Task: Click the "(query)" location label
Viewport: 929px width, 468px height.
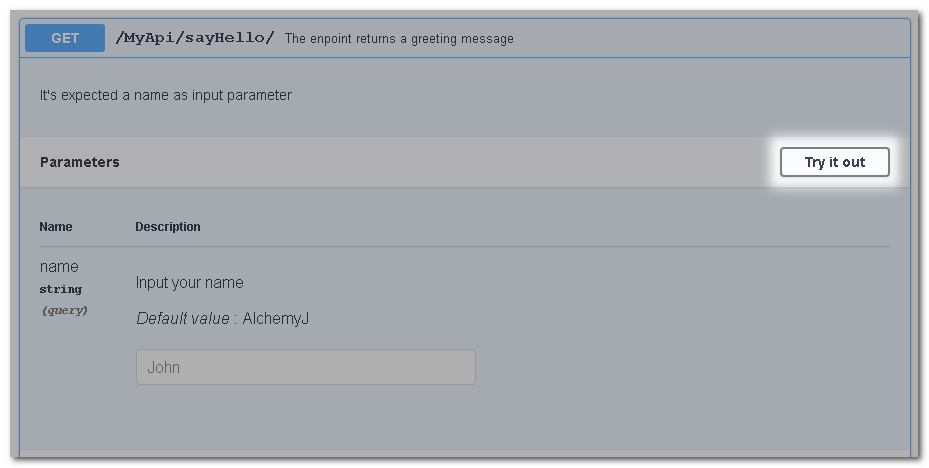Action: [64, 310]
